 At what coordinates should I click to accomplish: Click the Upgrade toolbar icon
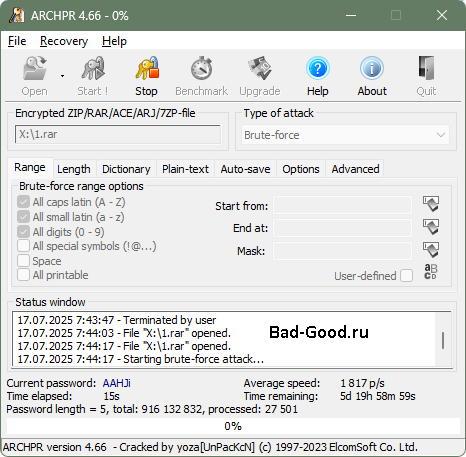pos(260,68)
